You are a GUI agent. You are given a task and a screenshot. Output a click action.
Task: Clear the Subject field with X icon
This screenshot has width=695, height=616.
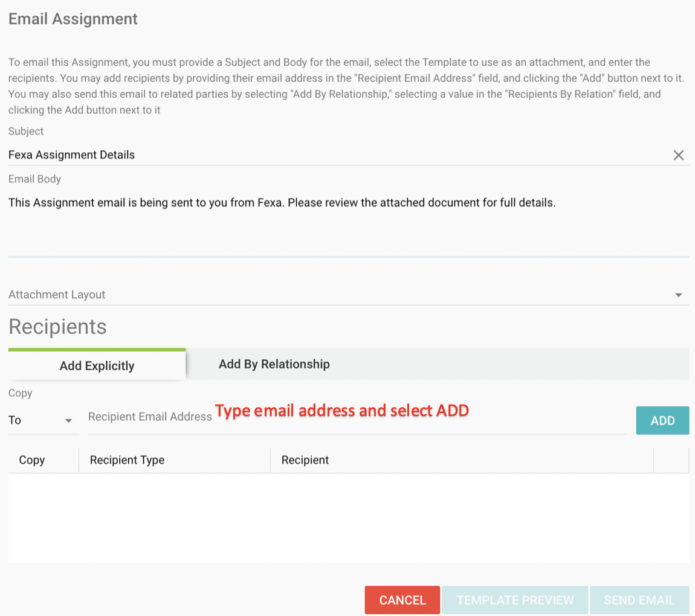click(678, 155)
